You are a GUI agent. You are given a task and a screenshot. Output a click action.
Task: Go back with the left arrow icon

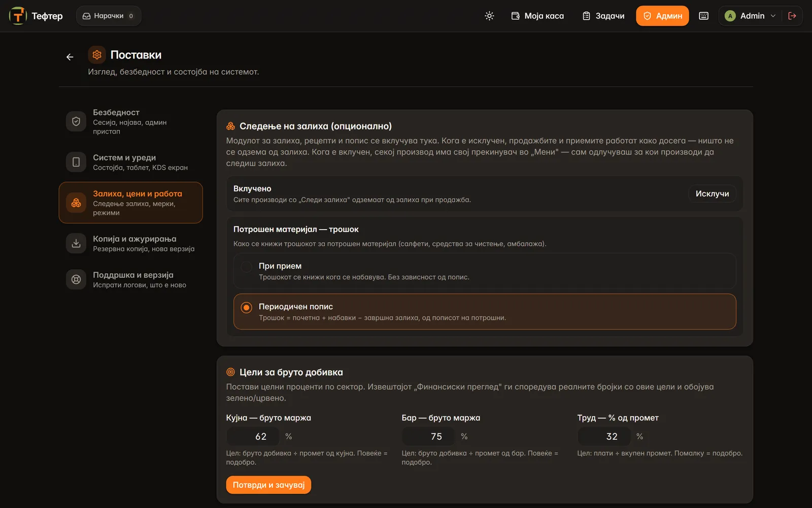click(70, 57)
